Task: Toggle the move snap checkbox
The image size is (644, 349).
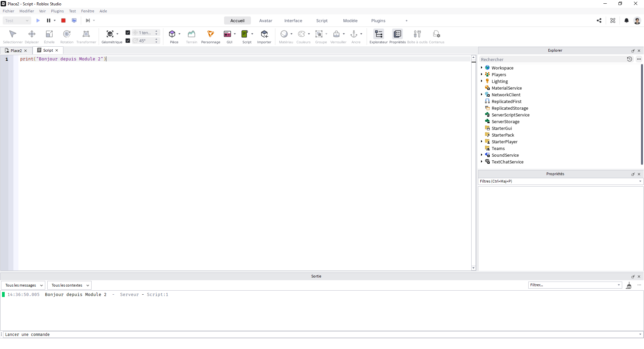Action: [128, 33]
